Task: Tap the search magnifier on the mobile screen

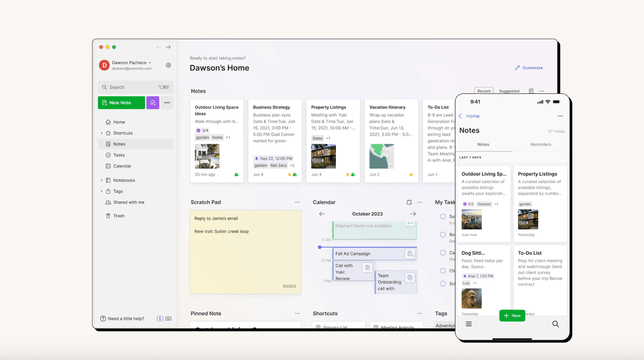Action: coord(555,324)
